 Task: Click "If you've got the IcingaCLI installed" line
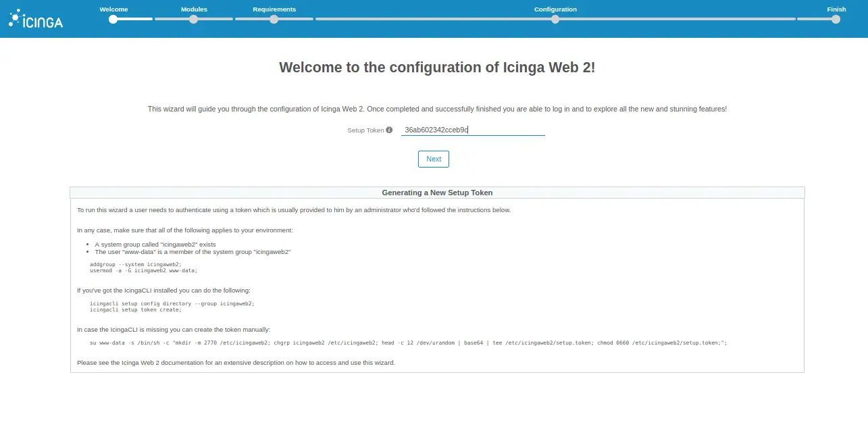pyautogui.click(x=163, y=291)
